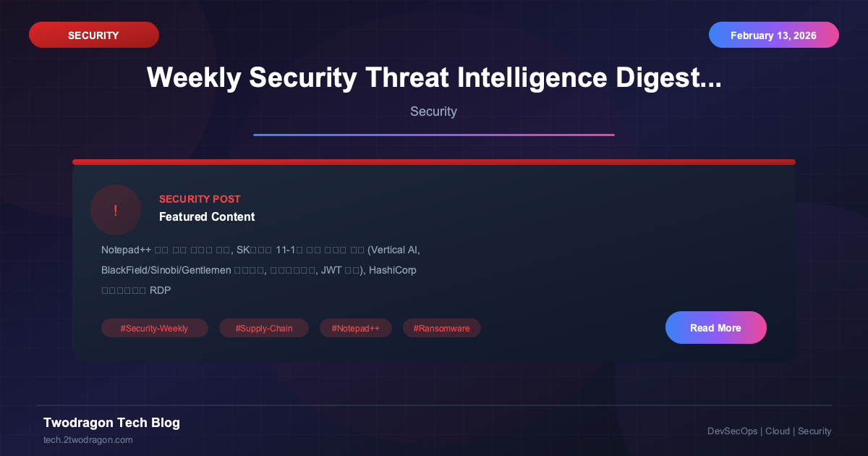Click the Twodragon Tech Blog name

[111, 423]
